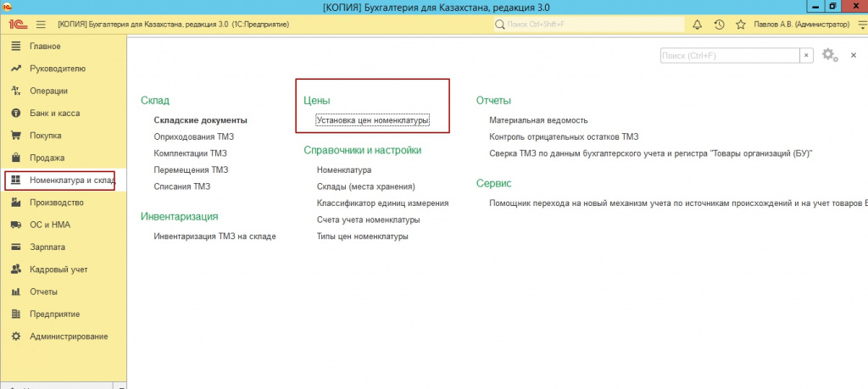Click the Сервис group heading
868x389 pixels.
point(494,184)
